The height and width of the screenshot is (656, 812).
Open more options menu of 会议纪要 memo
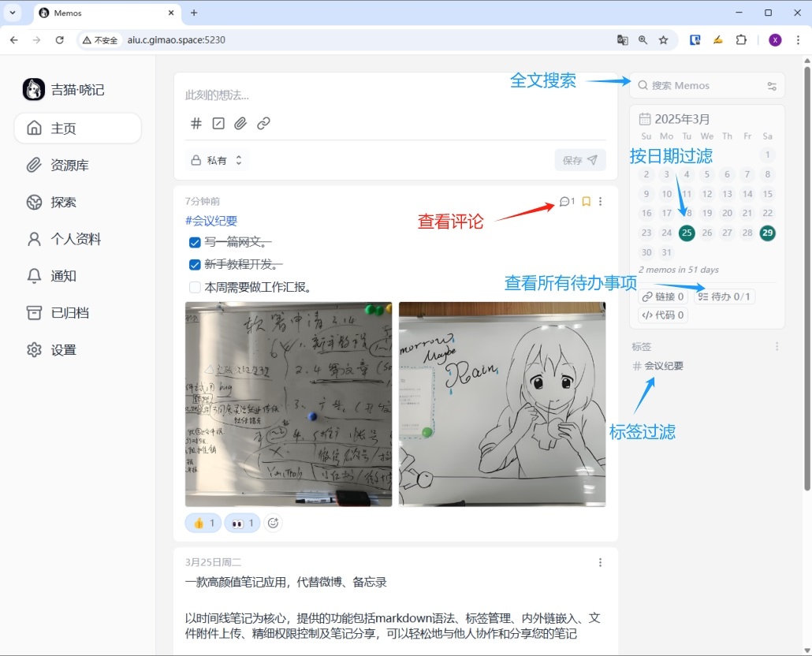click(600, 201)
